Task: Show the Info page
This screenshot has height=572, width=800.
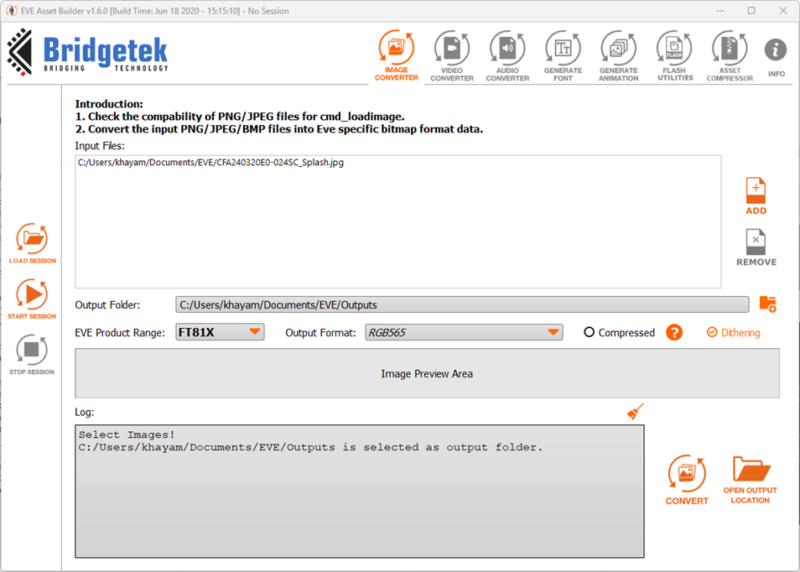Action: tap(776, 56)
